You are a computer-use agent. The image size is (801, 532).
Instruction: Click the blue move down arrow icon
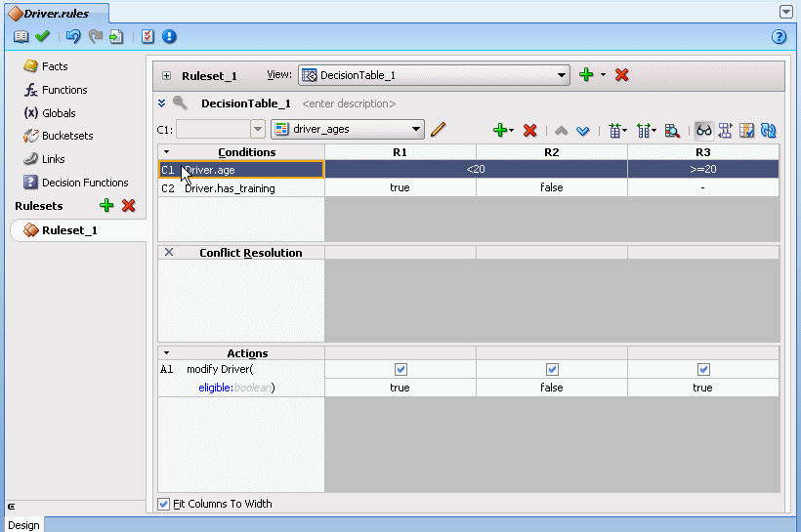click(x=583, y=131)
